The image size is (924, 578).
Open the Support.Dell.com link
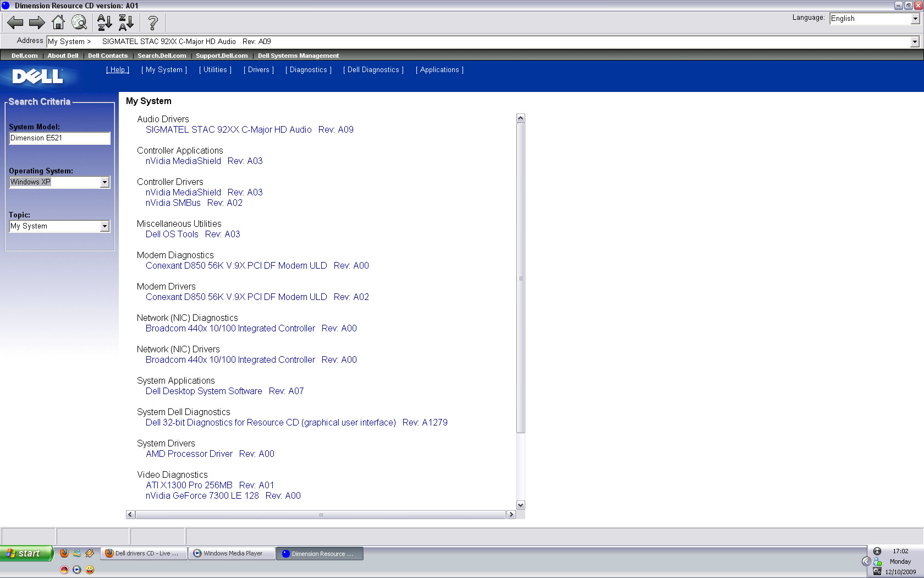point(222,56)
